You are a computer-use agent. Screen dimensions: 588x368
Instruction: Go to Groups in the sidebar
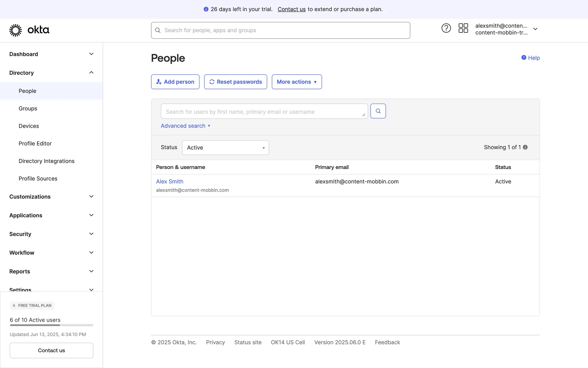pyautogui.click(x=28, y=109)
